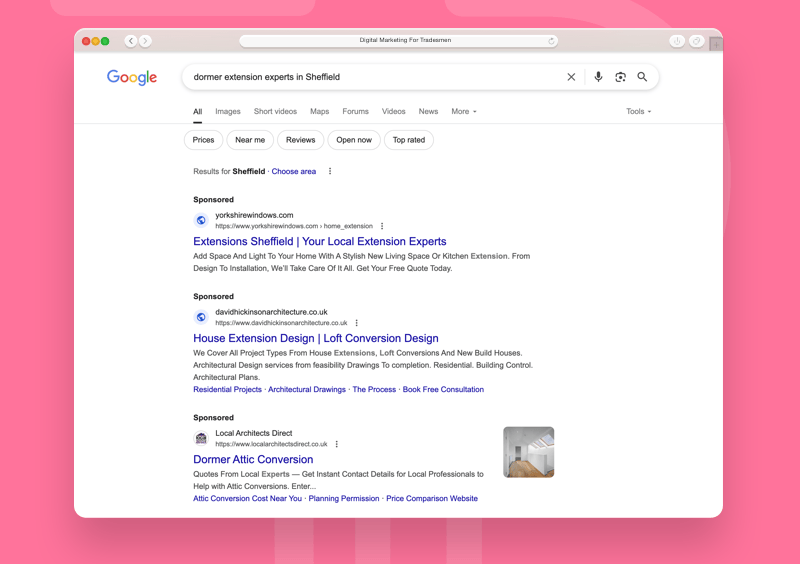Click the browser forward arrow
800x564 pixels.
pyautogui.click(x=145, y=41)
